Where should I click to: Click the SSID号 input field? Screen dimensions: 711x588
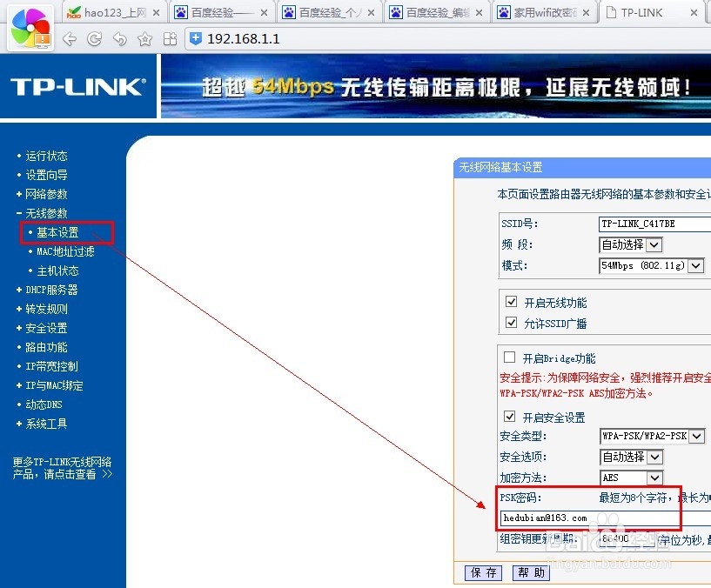(x=654, y=224)
